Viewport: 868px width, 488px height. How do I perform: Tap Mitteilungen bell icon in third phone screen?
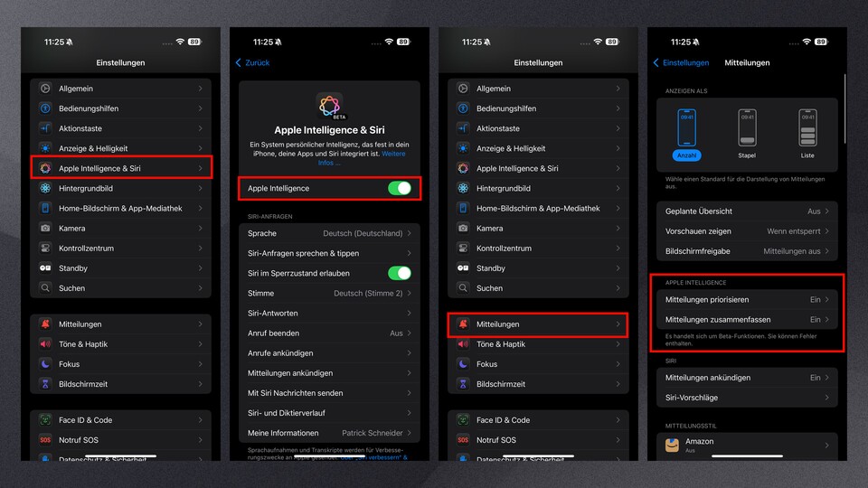(x=463, y=324)
